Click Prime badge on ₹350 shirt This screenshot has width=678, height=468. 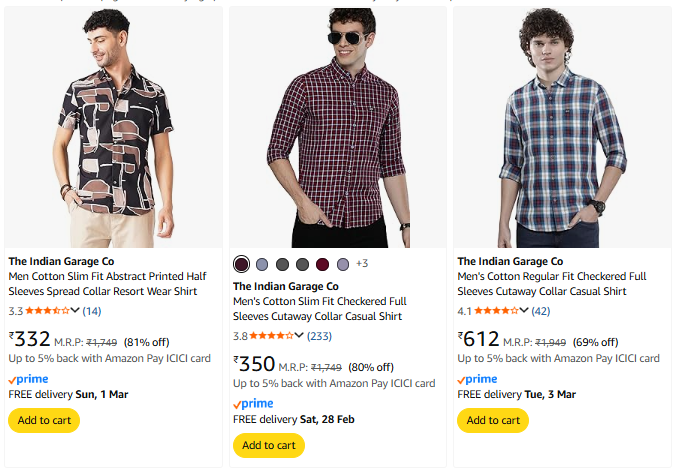(253, 404)
